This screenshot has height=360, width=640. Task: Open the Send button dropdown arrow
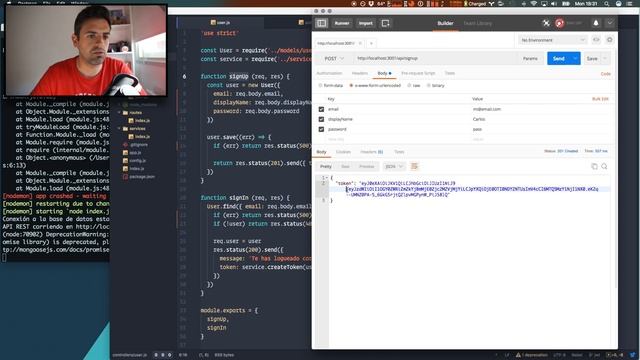tap(575, 58)
